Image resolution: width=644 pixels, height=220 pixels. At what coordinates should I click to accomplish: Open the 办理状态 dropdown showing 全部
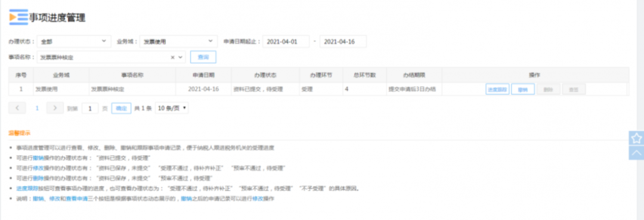point(74,42)
